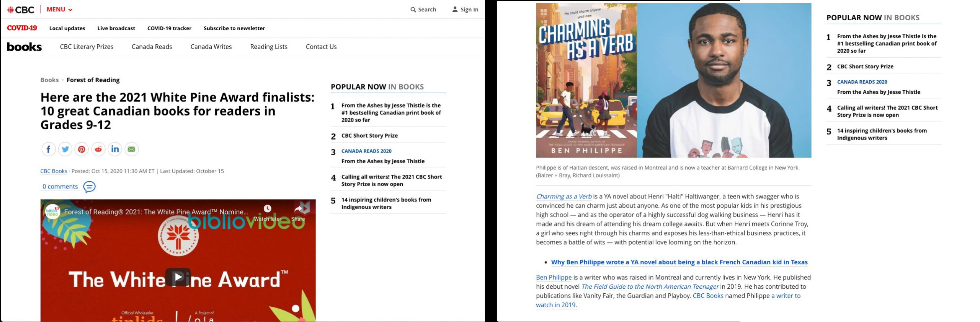
Task: Open right list item #1 From the Ashes bestselling
Action: tap(887, 44)
